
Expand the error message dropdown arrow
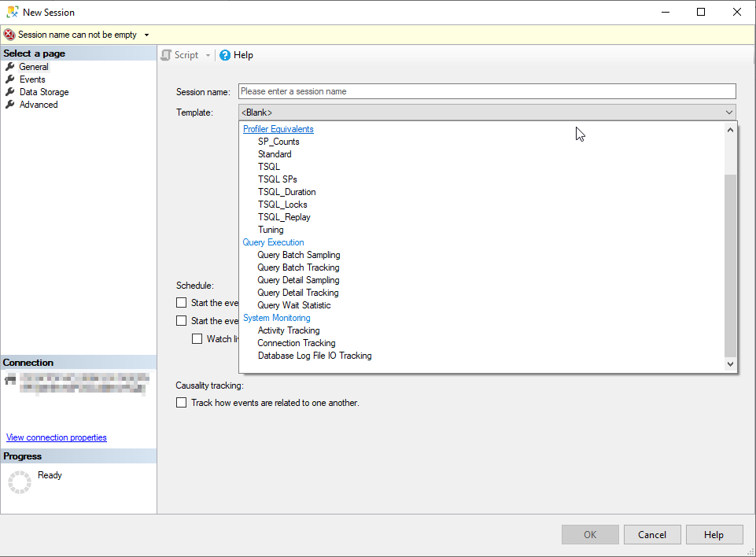tap(146, 35)
